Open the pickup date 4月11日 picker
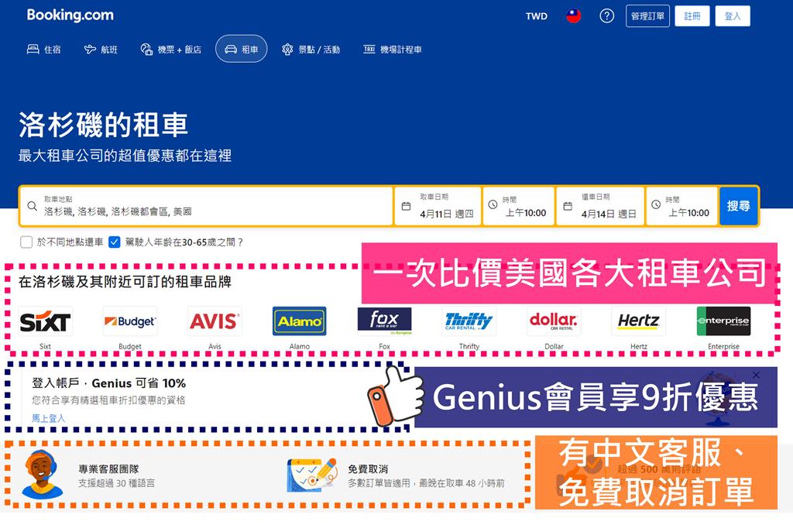Viewport: 793px width, 532px height. (x=438, y=206)
